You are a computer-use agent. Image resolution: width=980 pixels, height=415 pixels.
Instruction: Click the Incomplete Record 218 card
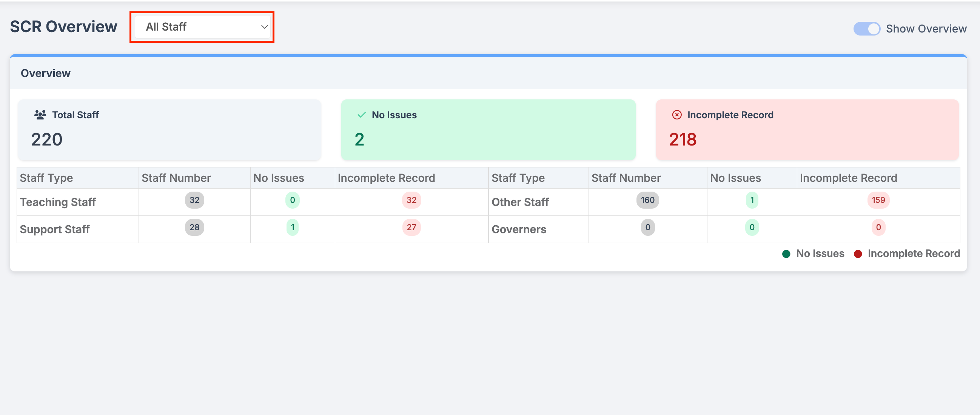point(806,130)
